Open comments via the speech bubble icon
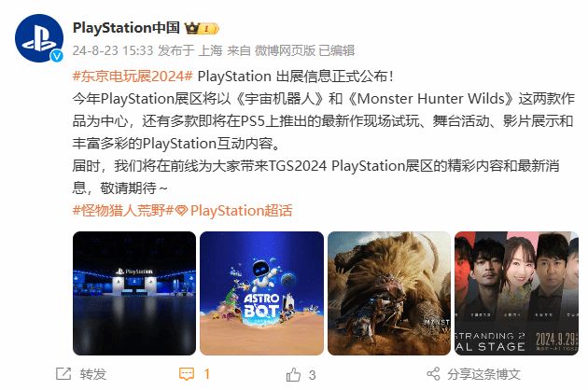Screen dimensions: 588x390 [187, 374]
